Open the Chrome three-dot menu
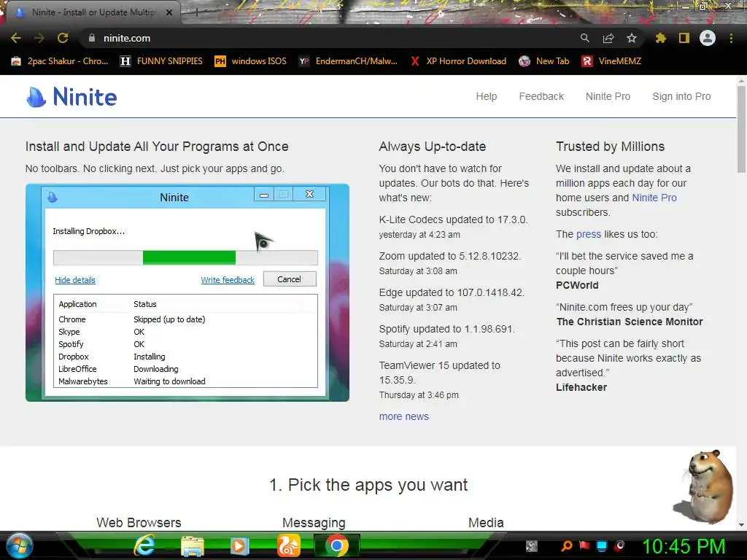747x560 pixels. 731,38
